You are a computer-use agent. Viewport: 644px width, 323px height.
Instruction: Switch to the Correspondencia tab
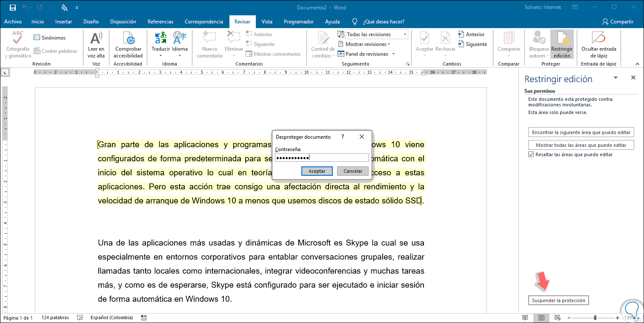pos(204,22)
